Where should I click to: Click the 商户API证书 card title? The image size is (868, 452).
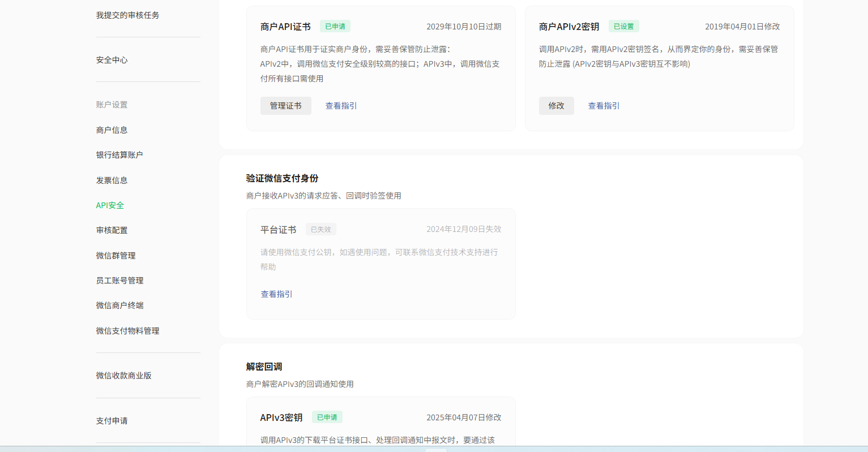[285, 27]
